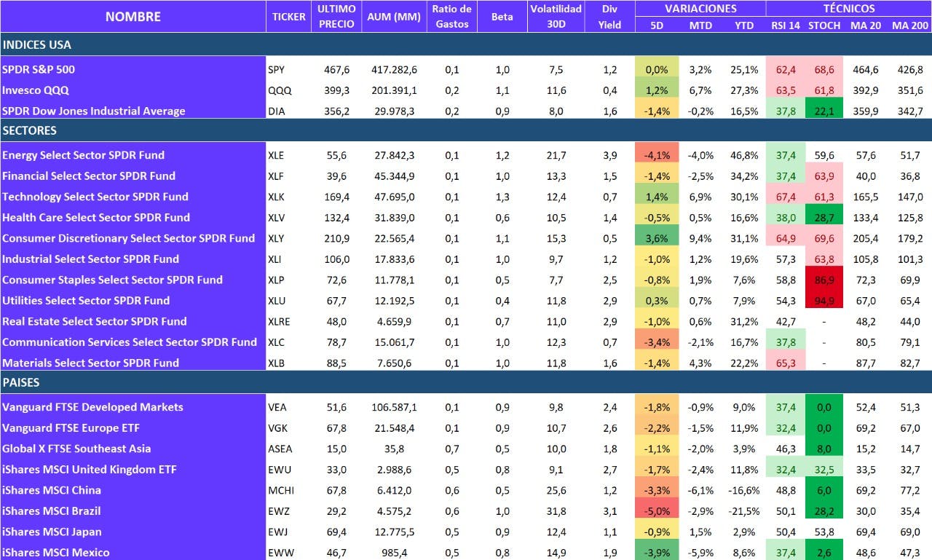Select Health Care Select Sector SPDR Fund
This screenshot has height=560, width=932.
133,217
